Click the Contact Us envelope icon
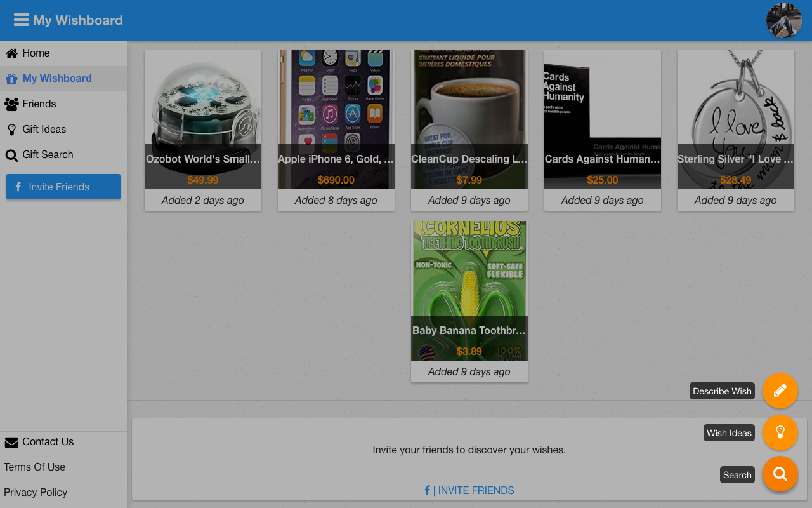 (x=11, y=443)
